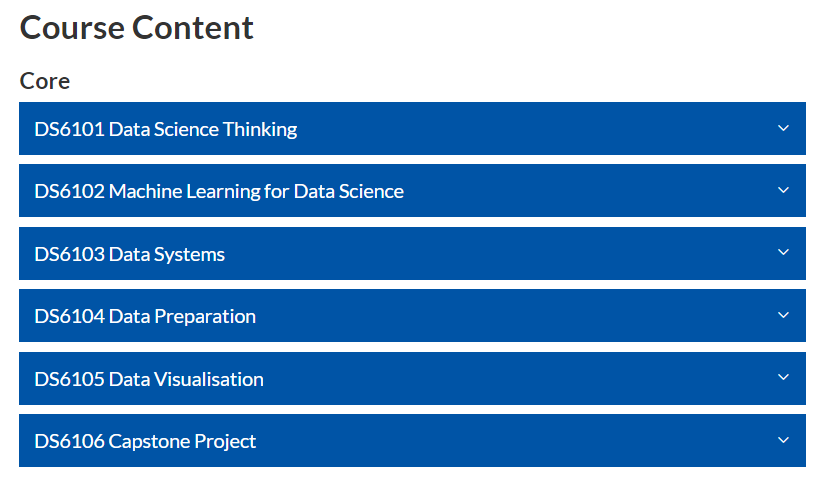Image resolution: width=829 pixels, height=484 pixels.
Task: Click the "Data Systems" course title
Action: click(x=167, y=254)
